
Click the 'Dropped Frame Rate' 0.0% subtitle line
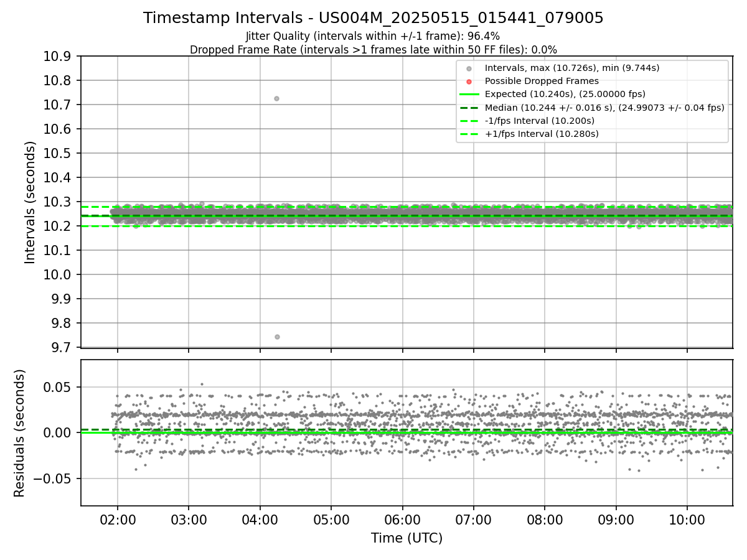[x=373, y=50]
